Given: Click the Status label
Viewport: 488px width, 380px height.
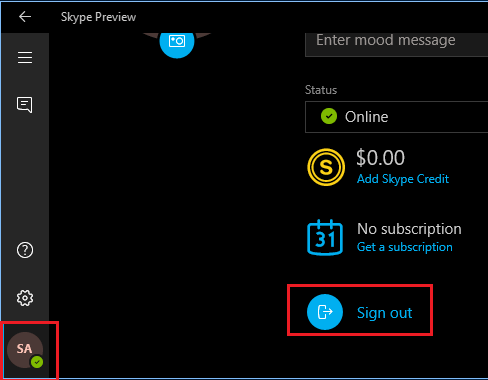Looking at the screenshot, I should pyautogui.click(x=321, y=90).
